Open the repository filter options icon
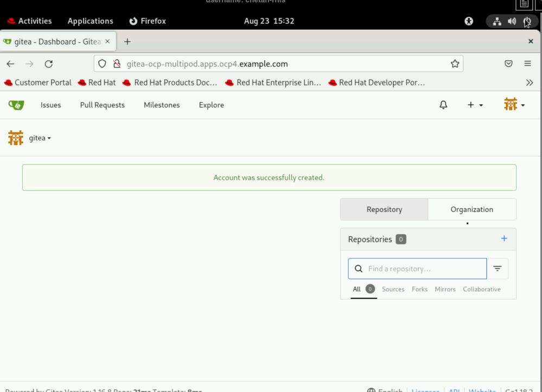This screenshot has height=392, width=542. pos(498,268)
